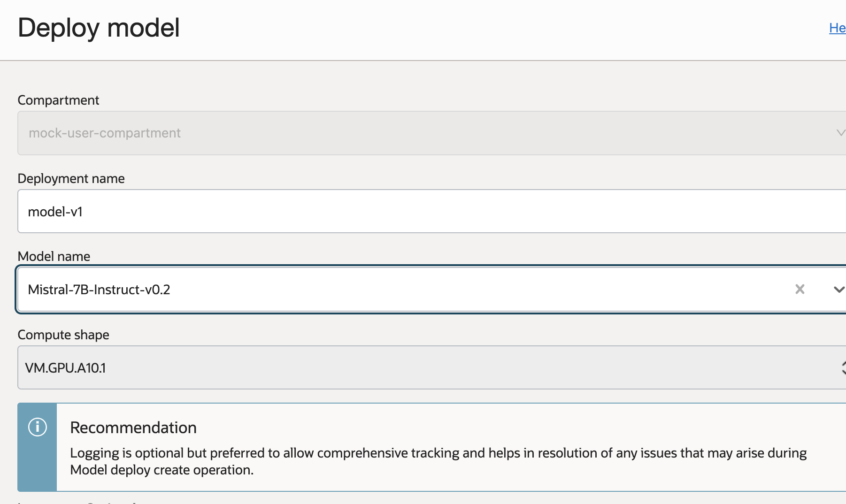Focus the Deployment name input with model-v1

423,212
